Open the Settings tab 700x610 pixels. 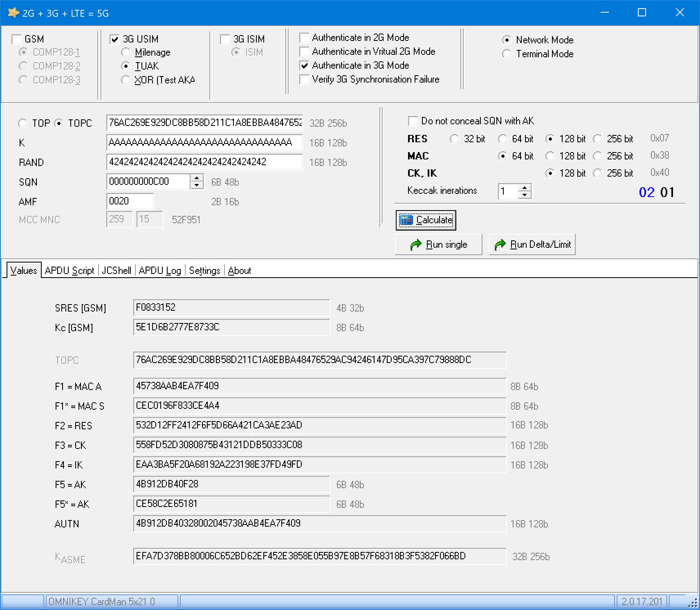pos(204,271)
